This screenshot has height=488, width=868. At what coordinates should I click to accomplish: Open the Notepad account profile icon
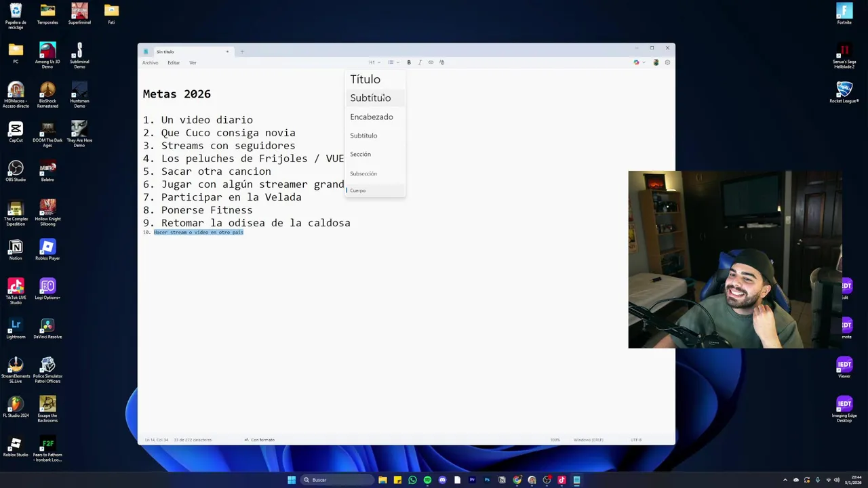tap(656, 62)
